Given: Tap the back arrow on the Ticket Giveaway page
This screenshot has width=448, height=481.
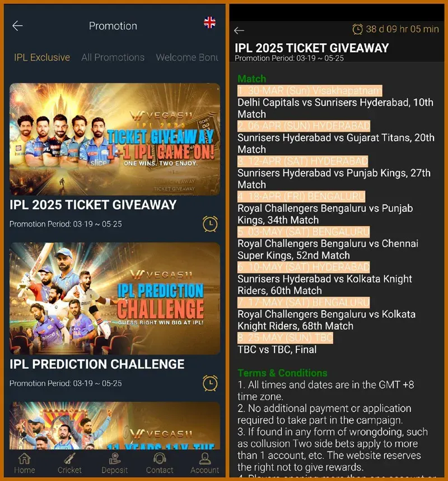Looking at the screenshot, I should (x=240, y=30).
